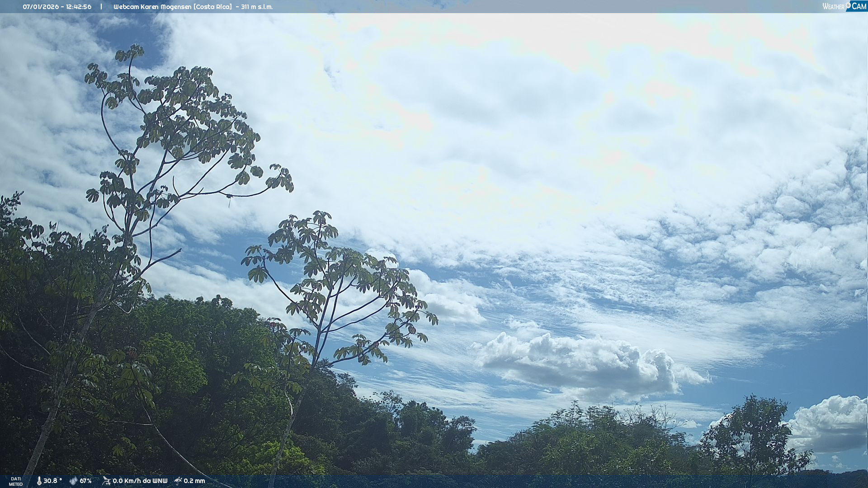
Task: Click the thermometer temperature icon
Action: (x=39, y=481)
